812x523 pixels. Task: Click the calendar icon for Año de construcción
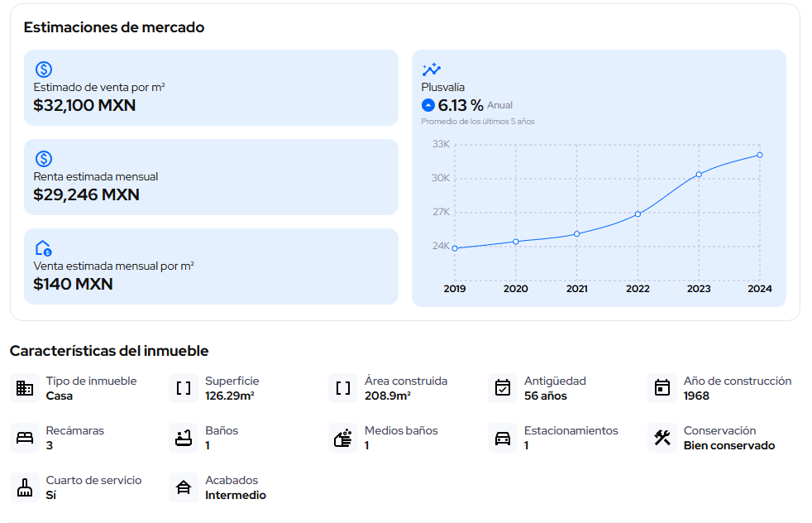662,388
